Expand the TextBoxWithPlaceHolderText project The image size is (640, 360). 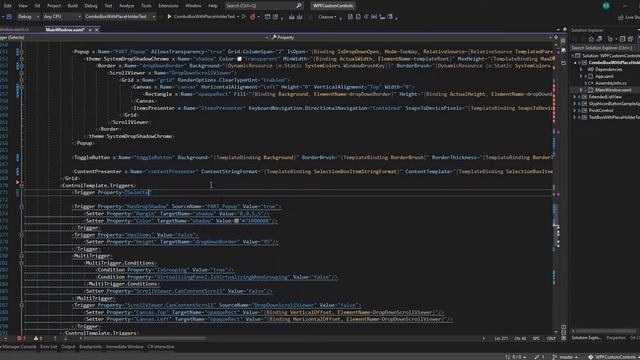click(x=576, y=117)
